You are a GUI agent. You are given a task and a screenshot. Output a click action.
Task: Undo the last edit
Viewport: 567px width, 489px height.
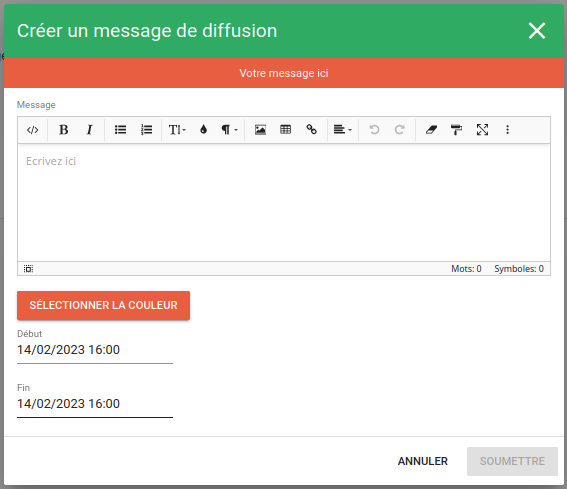(x=374, y=130)
